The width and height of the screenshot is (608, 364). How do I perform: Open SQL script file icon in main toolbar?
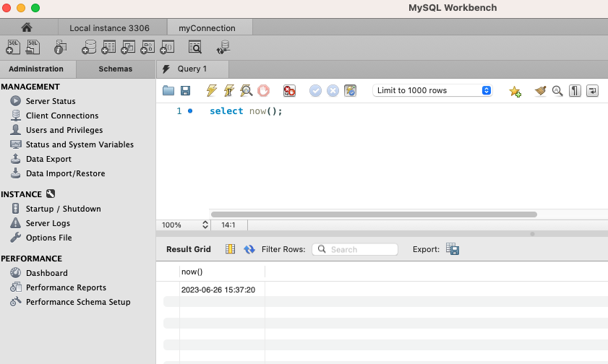pos(33,47)
